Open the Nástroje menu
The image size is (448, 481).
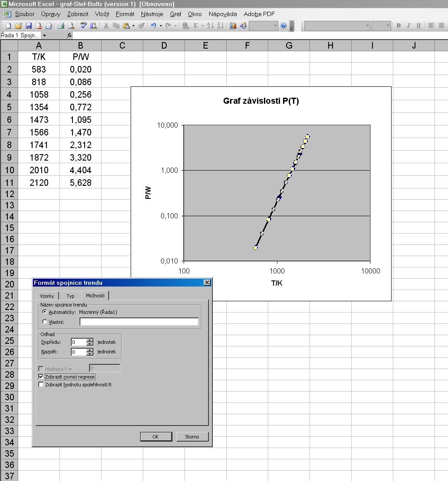[x=152, y=14]
